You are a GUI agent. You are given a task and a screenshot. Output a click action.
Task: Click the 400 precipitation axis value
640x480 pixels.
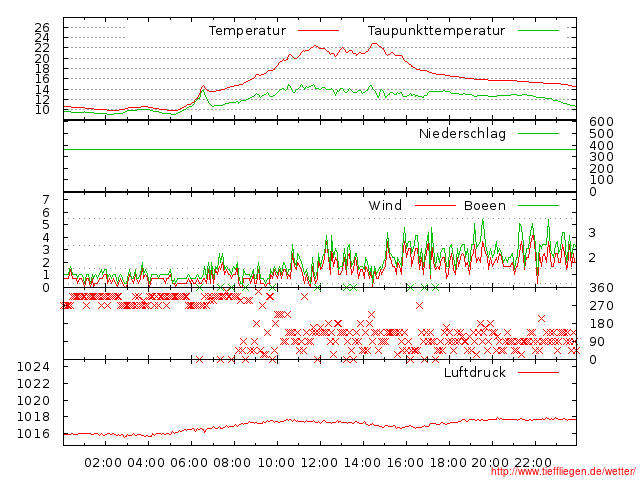pos(601,145)
